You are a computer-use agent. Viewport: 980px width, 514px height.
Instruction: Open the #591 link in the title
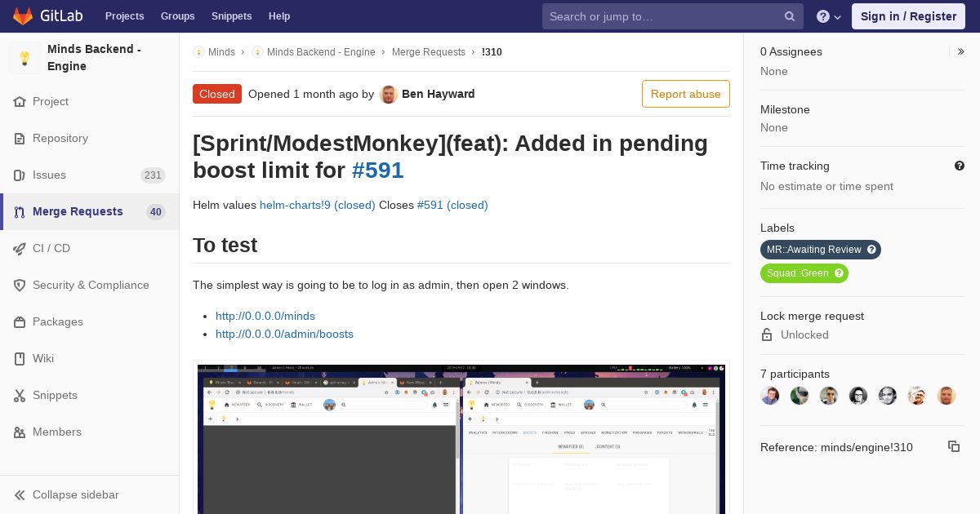377,170
